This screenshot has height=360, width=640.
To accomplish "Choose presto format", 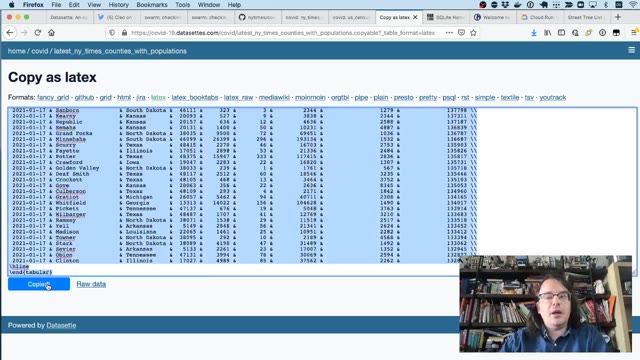I will coord(404,98).
